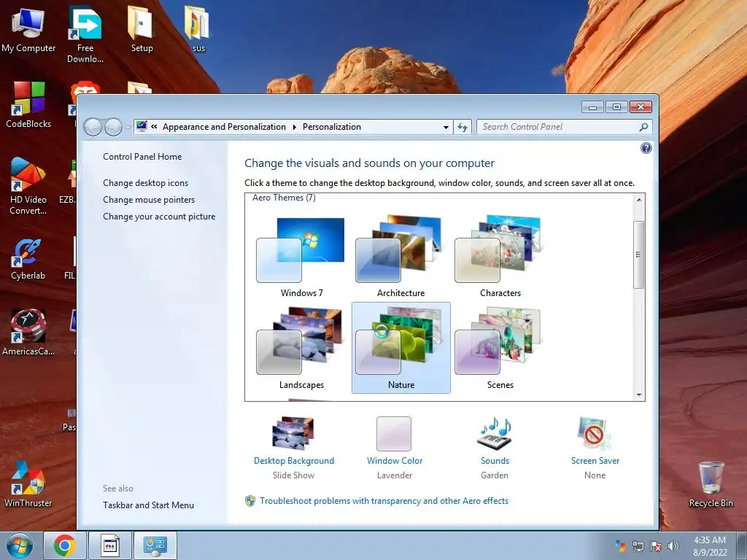
Task: Open the recent pages dropdown arrow
Action: pyautogui.click(x=128, y=127)
